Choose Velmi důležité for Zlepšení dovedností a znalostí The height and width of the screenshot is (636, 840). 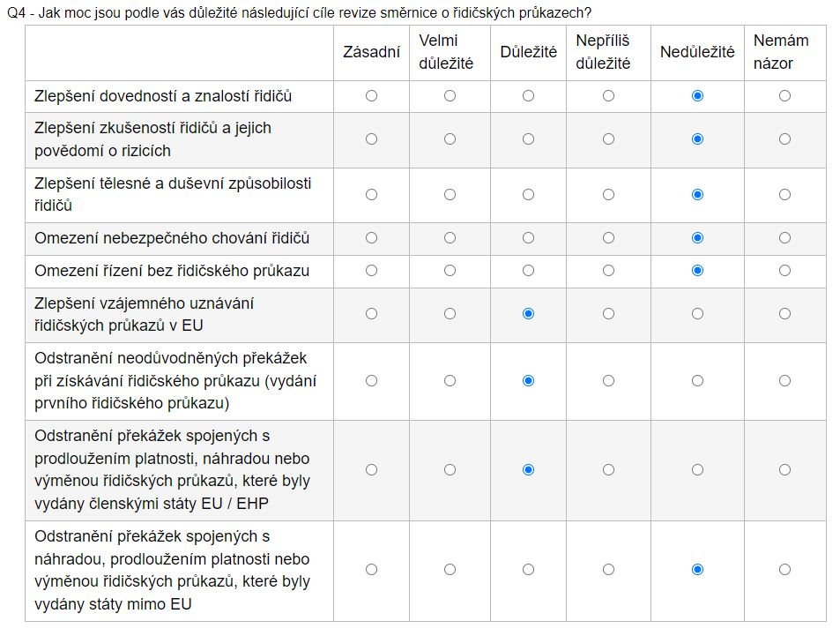450,95
